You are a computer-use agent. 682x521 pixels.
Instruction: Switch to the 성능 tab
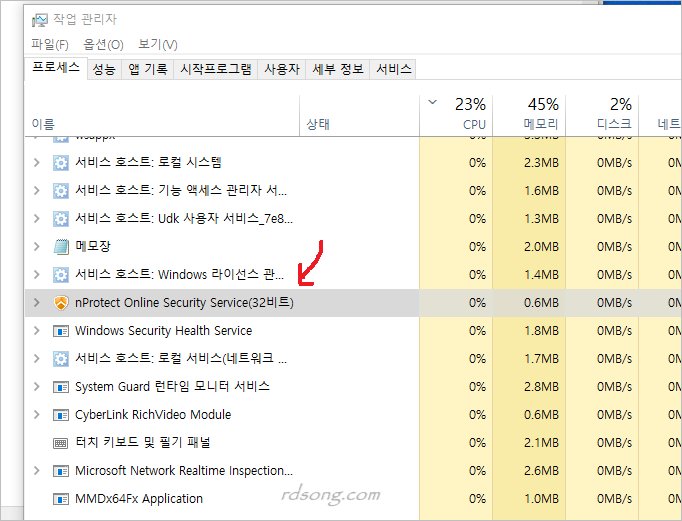103,69
